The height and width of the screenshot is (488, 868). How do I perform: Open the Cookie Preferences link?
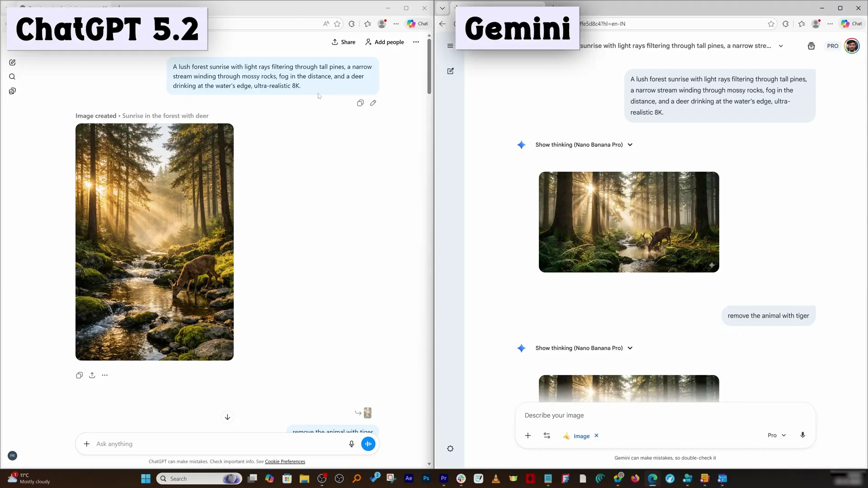tap(285, 461)
